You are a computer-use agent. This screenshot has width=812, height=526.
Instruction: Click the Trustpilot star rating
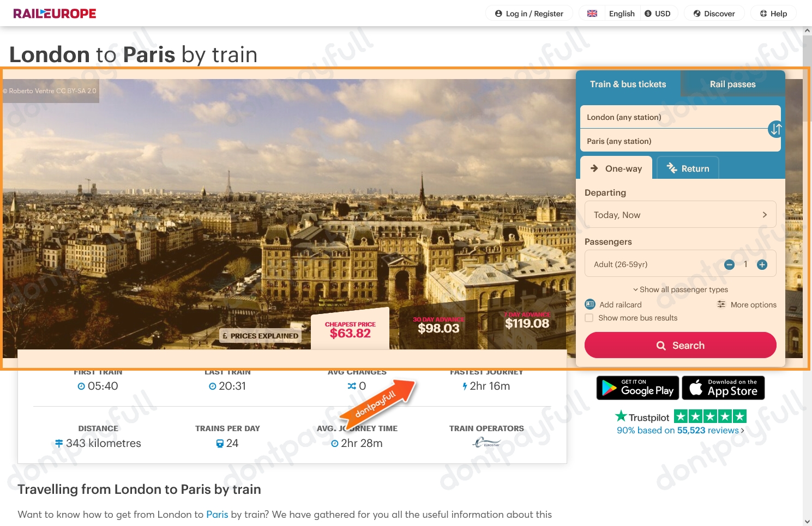(710, 417)
